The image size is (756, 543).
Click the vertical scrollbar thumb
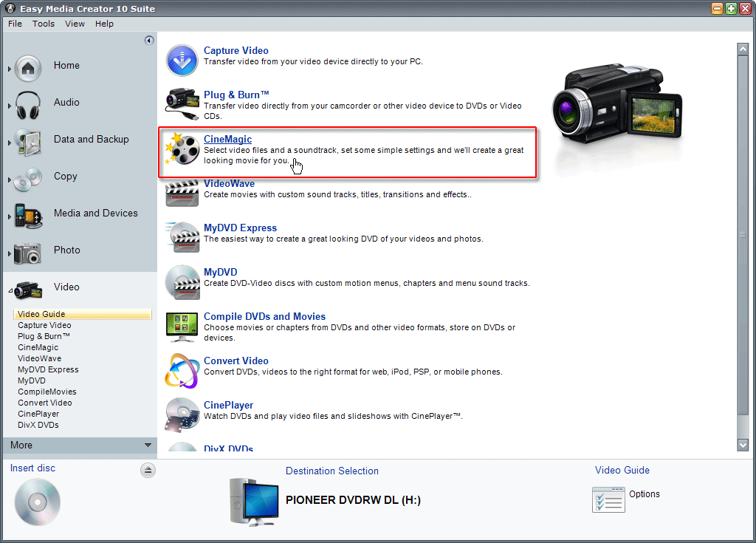(743, 235)
